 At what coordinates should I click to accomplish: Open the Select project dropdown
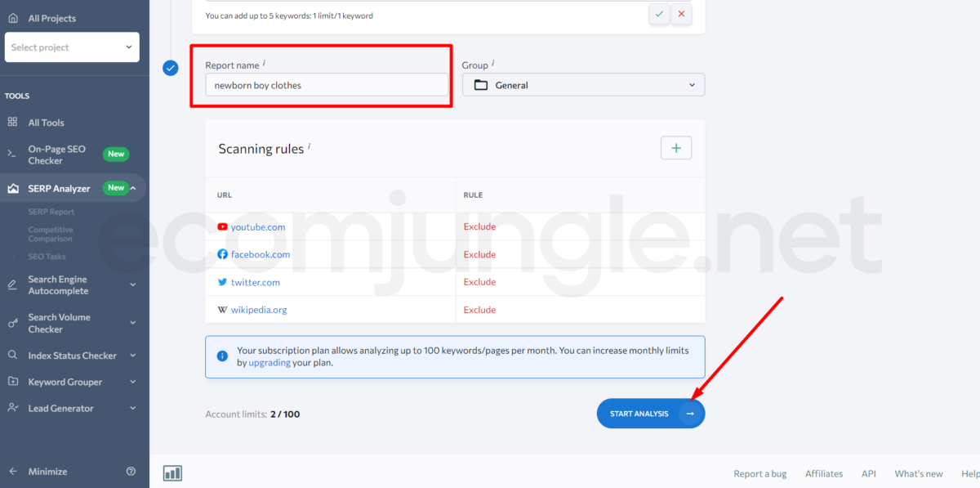(x=72, y=47)
